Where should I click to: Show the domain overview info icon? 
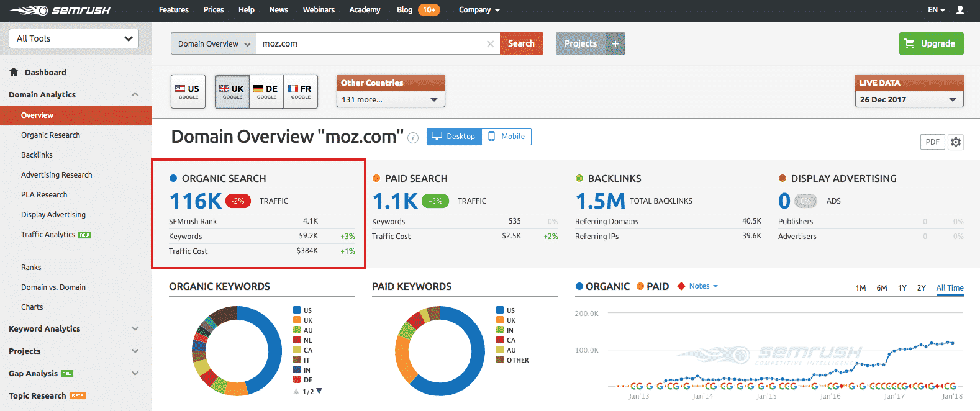(x=413, y=138)
